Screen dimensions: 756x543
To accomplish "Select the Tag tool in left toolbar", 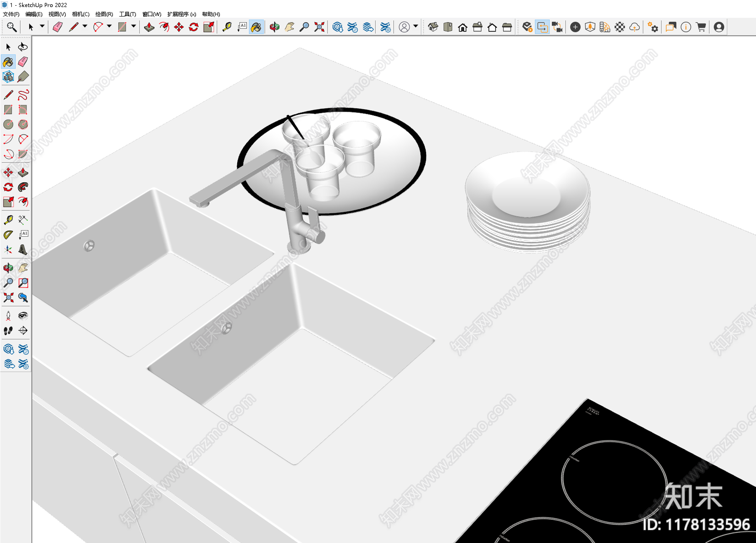I will (23, 77).
